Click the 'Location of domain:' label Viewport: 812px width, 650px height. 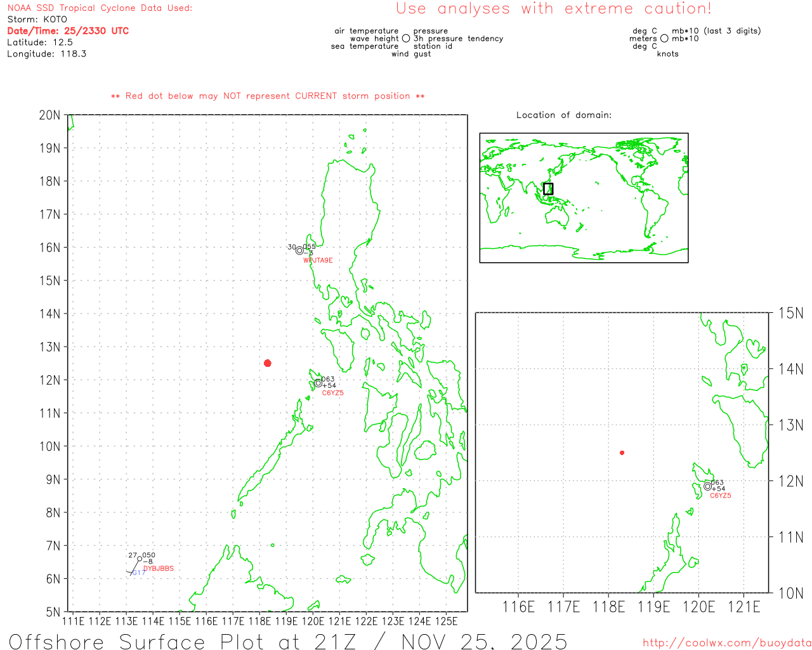click(564, 116)
